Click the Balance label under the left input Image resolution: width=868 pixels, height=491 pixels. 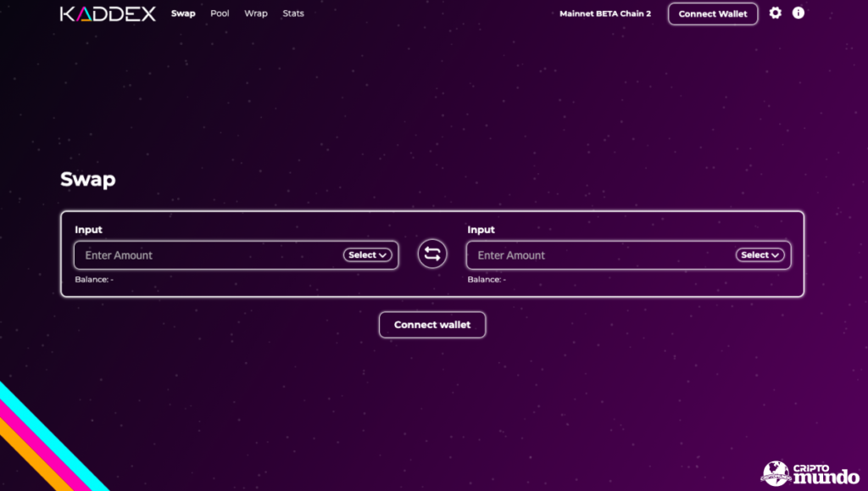93,278
